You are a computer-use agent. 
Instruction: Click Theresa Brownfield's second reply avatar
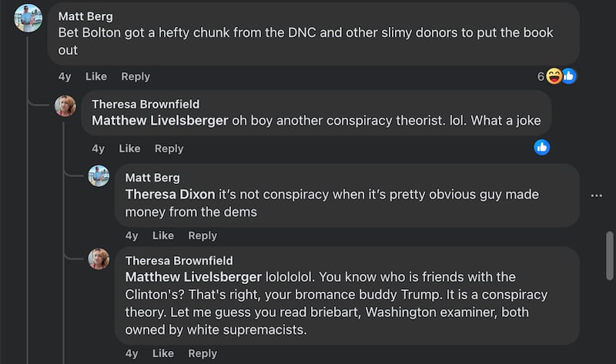[99, 259]
